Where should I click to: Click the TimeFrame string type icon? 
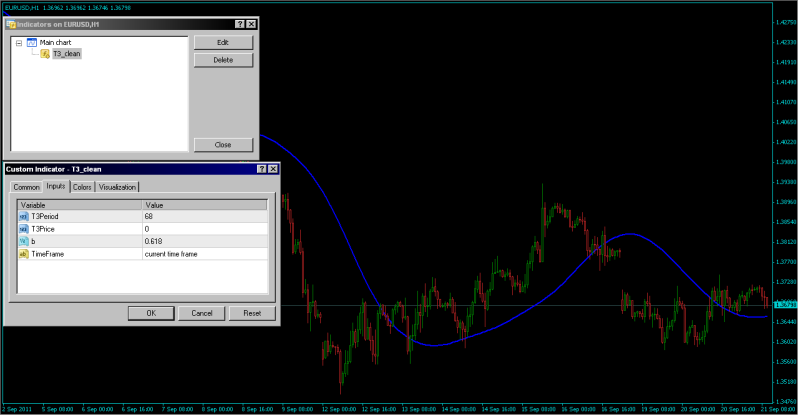pos(23,254)
